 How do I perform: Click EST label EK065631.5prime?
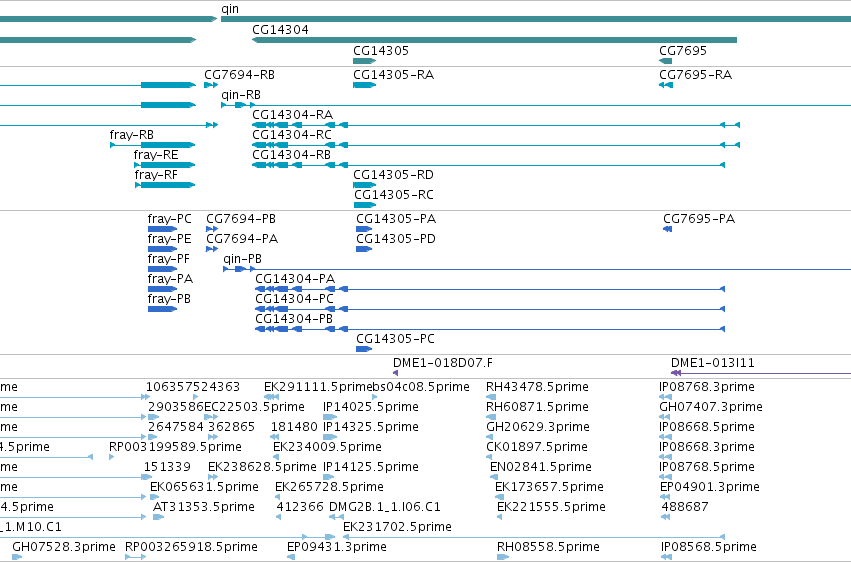tap(204, 487)
